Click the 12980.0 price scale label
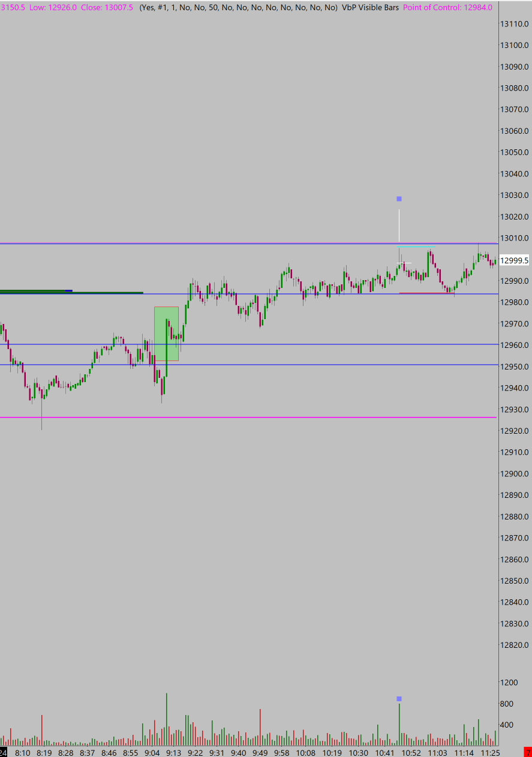Viewport: 532px width, 757px height. tap(515, 302)
